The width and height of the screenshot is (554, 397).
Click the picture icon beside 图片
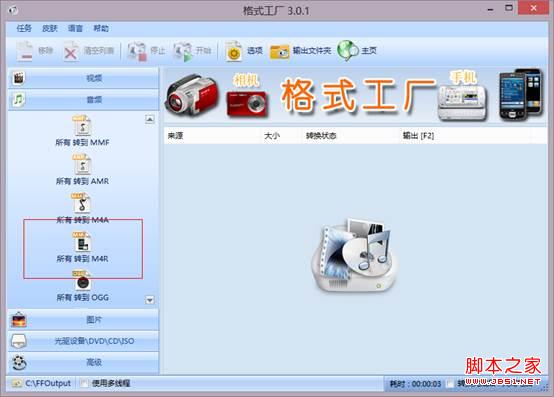[x=19, y=320]
